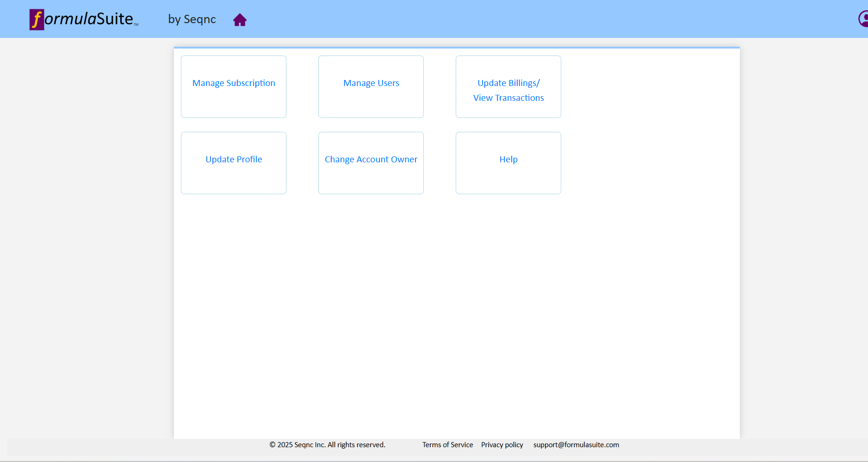Image resolution: width=868 pixels, height=462 pixels.
Task: Open the Update Profile card
Action: click(234, 163)
